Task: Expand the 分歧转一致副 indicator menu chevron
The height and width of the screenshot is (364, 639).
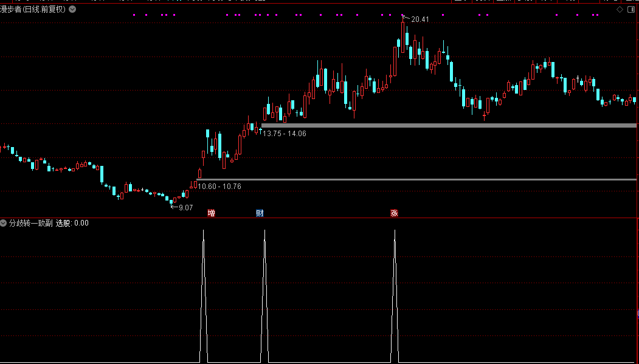Action: tap(4, 223)
